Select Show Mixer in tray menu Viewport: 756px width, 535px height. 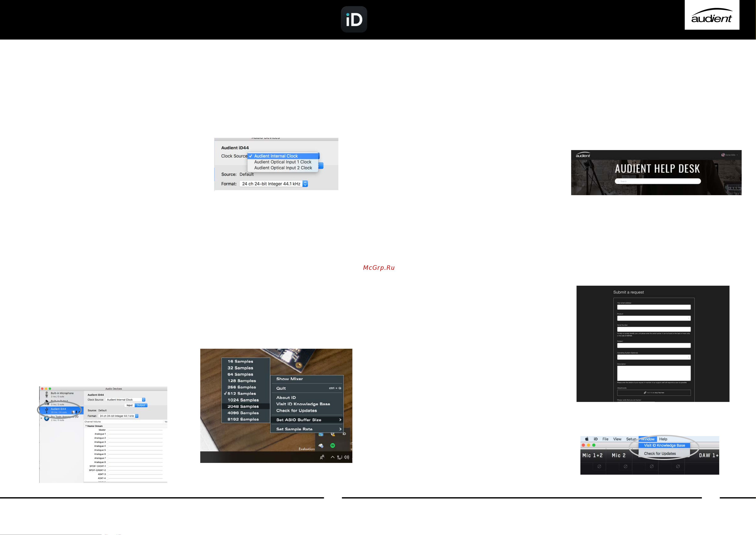307,379
